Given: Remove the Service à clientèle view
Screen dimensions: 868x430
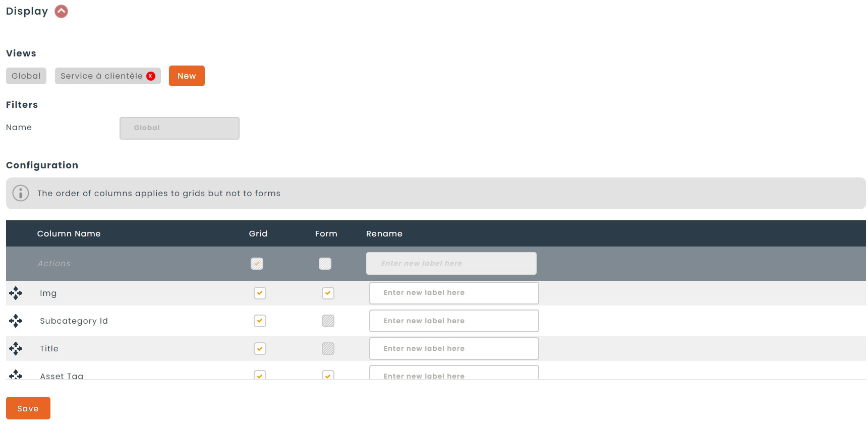Looking at the screenshot, I should pos(151,76).
